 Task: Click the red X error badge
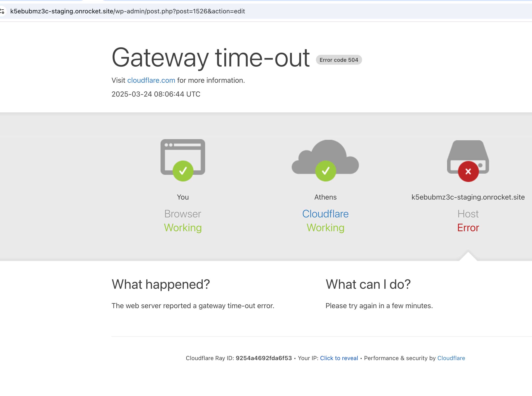468,171
